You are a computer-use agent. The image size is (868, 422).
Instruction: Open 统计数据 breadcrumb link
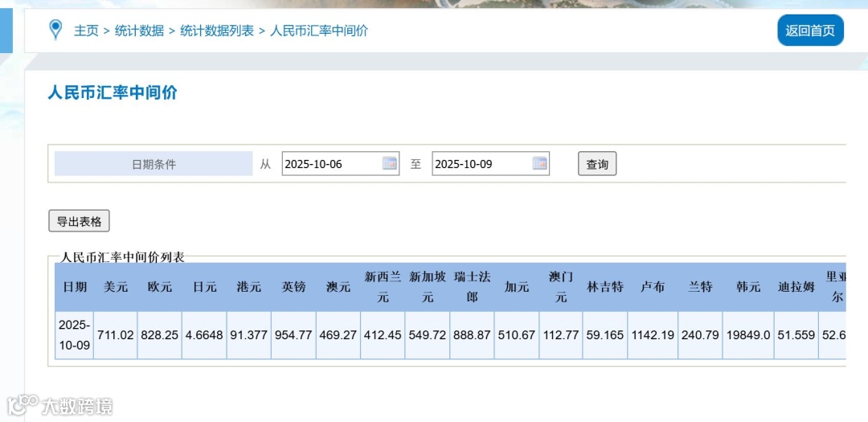[x=139, y=31]
